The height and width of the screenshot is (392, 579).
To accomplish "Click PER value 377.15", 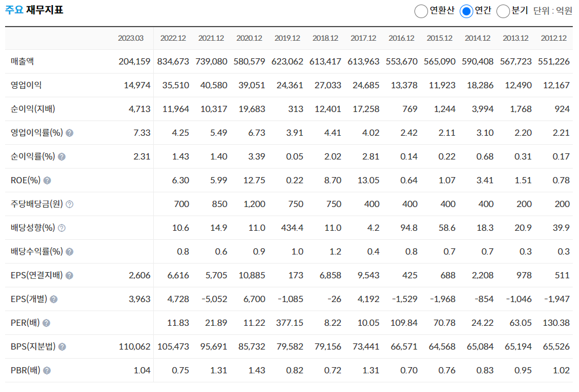I will pos(289,323).
